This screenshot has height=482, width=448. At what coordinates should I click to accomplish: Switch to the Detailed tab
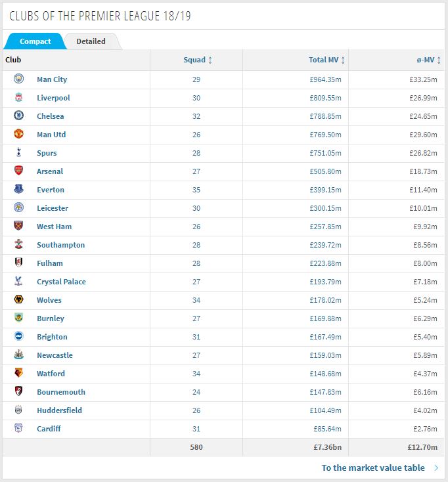click(x=91, y=41)
